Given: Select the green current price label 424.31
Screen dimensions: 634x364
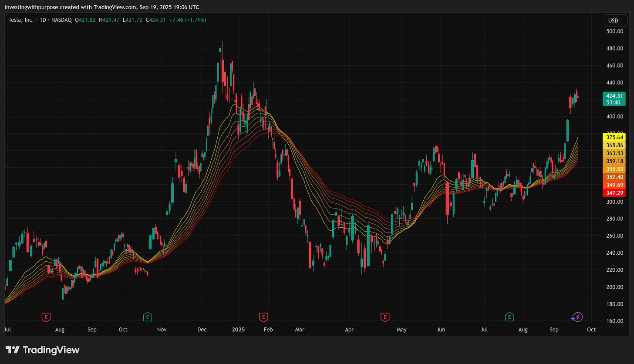Looking at the screenshot, I should tap(614, 99).
